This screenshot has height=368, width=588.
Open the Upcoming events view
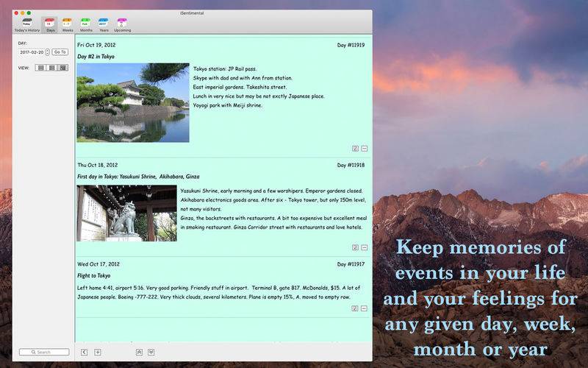point(122,25)
